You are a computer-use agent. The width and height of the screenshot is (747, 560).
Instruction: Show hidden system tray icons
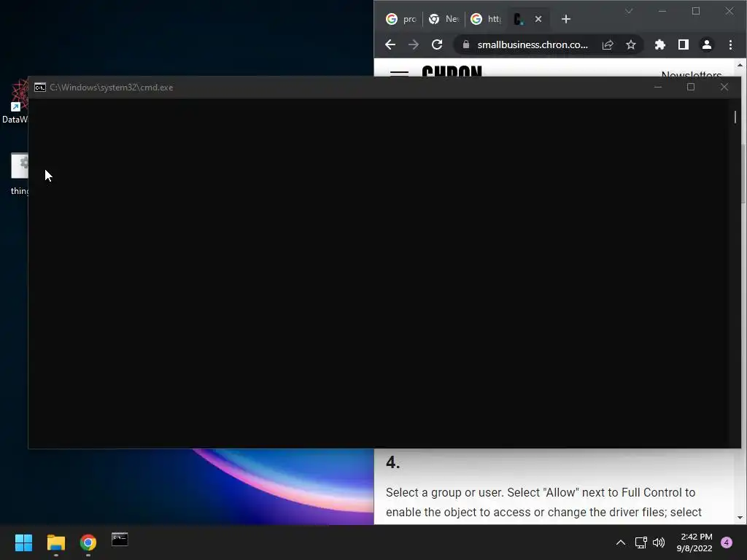pyautogui.click(x=621, y=542)
